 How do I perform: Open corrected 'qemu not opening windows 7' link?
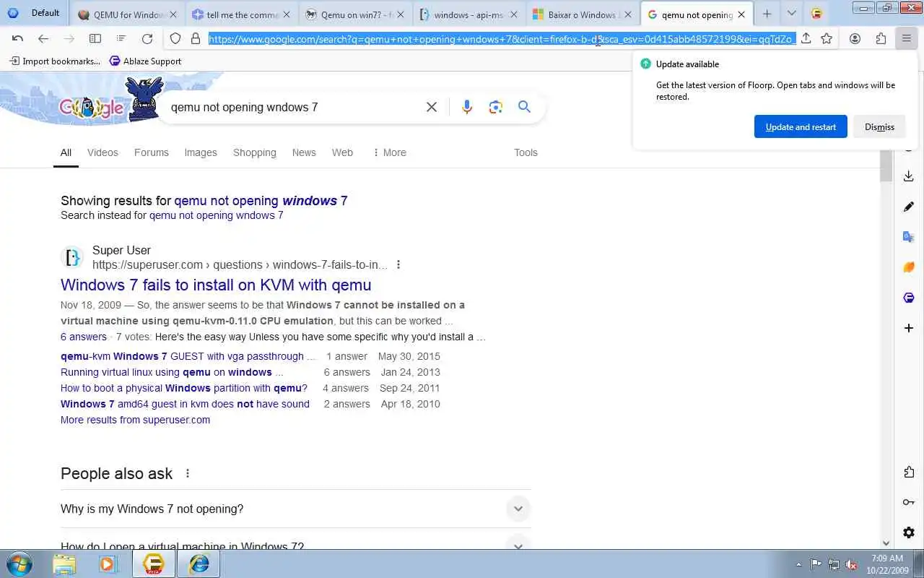tap(261, 201)
